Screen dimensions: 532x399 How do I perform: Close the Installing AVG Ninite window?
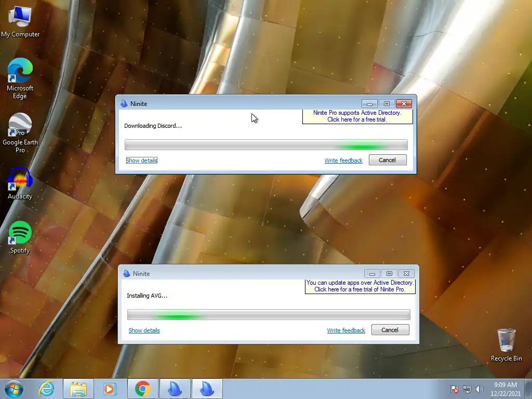pos(406,273)
